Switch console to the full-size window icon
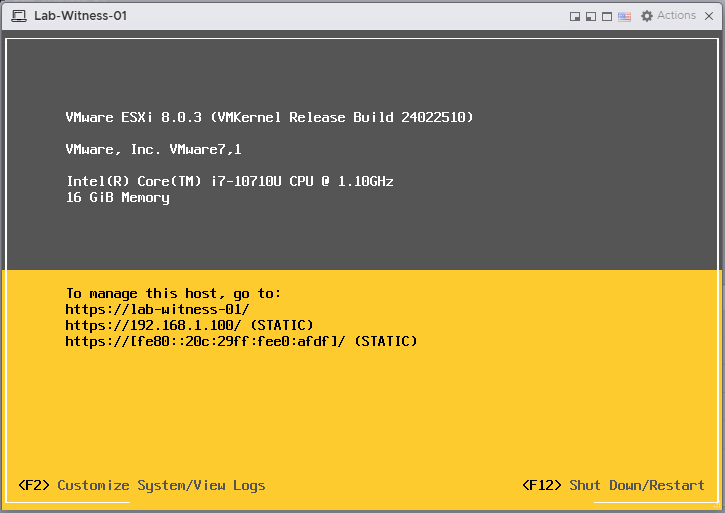This screenshot has height=513, width=725. pyautogui.click(x=607, y=16)
